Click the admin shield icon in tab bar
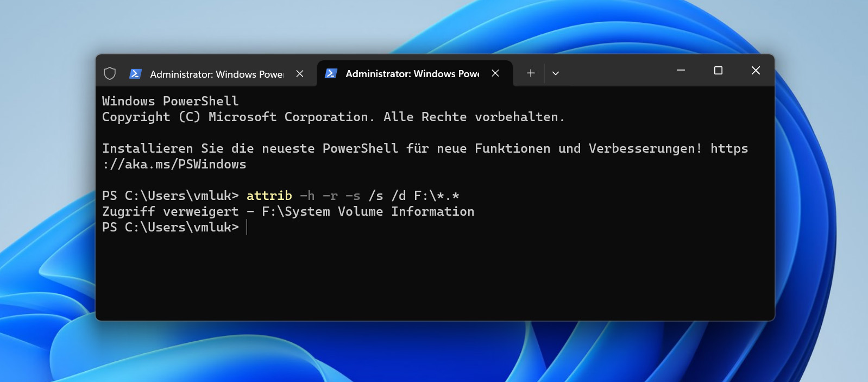 pos(110,73)
